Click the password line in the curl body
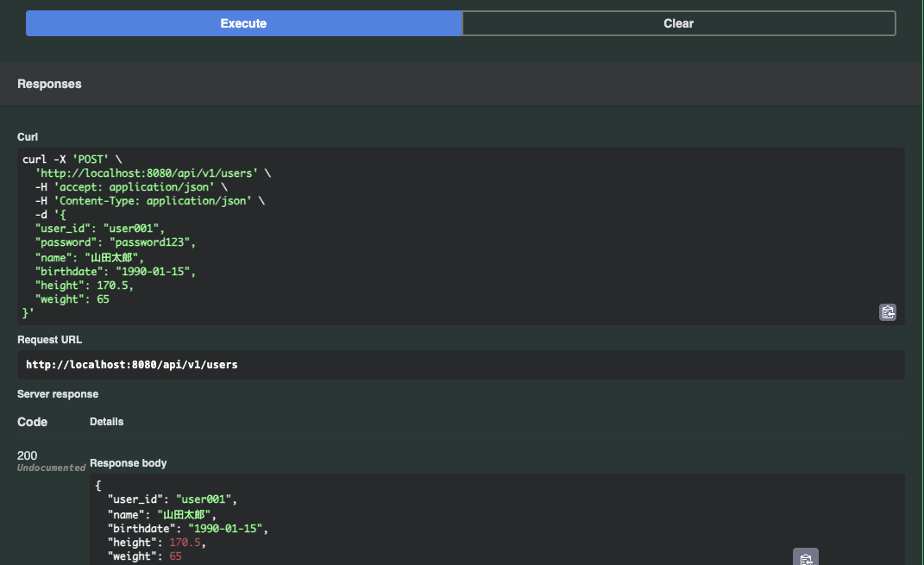The height and width of the screenshot is (565, 924). 115,242
